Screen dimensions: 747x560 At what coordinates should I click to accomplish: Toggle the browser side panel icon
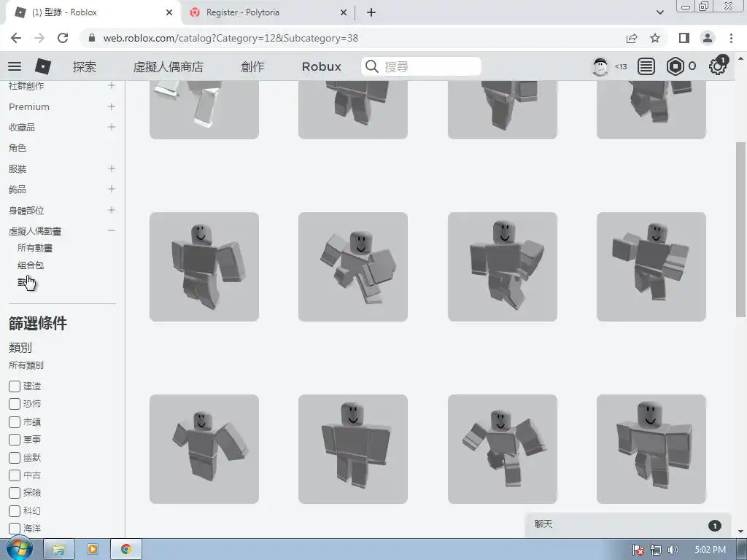pyautogui.click(x=684, y=38)
